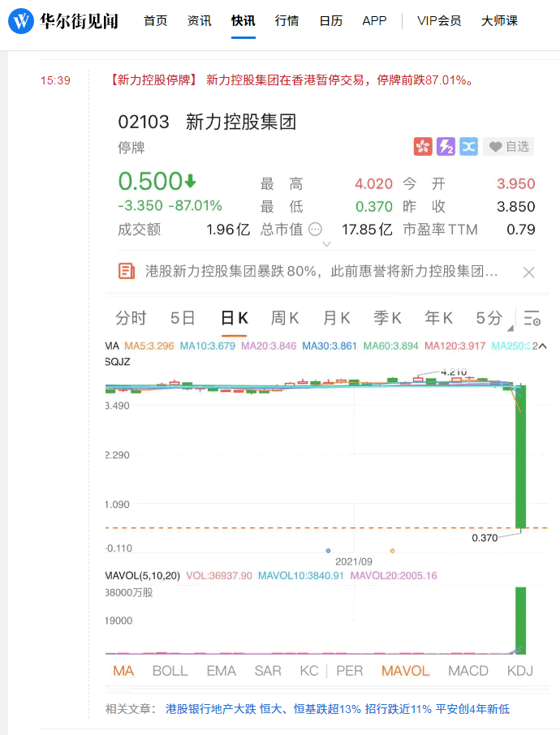The image size is (560, 735).
Task: Open related article 港股银行地产大跌
Action: click(x=338, y=709)
